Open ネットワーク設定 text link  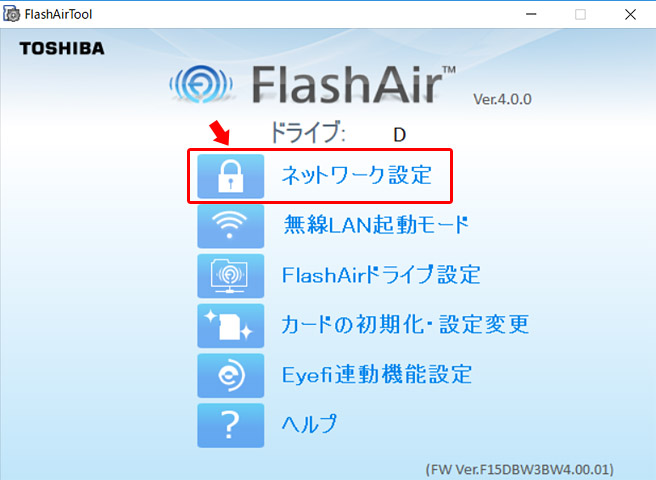pyautogui.click(x=356, y=175)
